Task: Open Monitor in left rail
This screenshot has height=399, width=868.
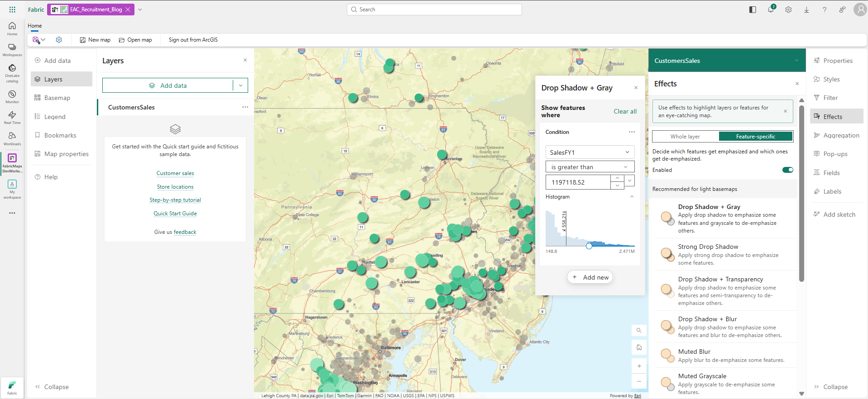Action: click(12, 96)
